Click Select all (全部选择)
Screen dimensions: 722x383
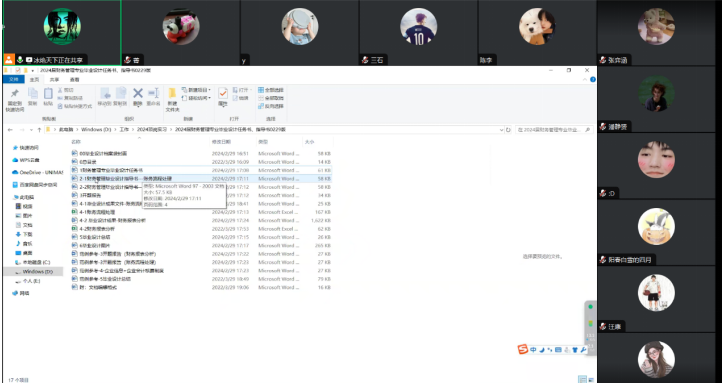271,90
